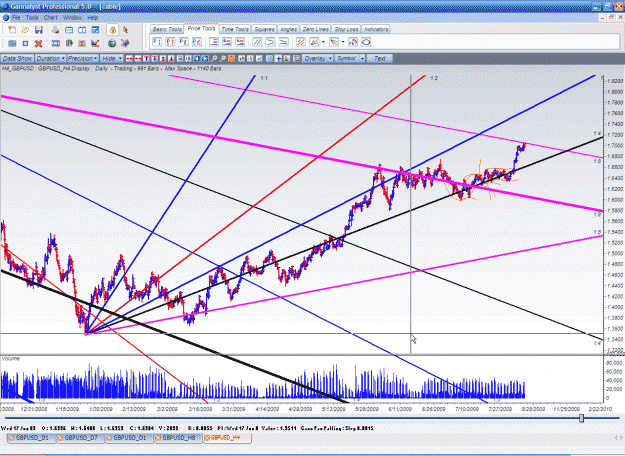Switch to the Zero Lines tab
625x456 pixels.
pos(315,29)
